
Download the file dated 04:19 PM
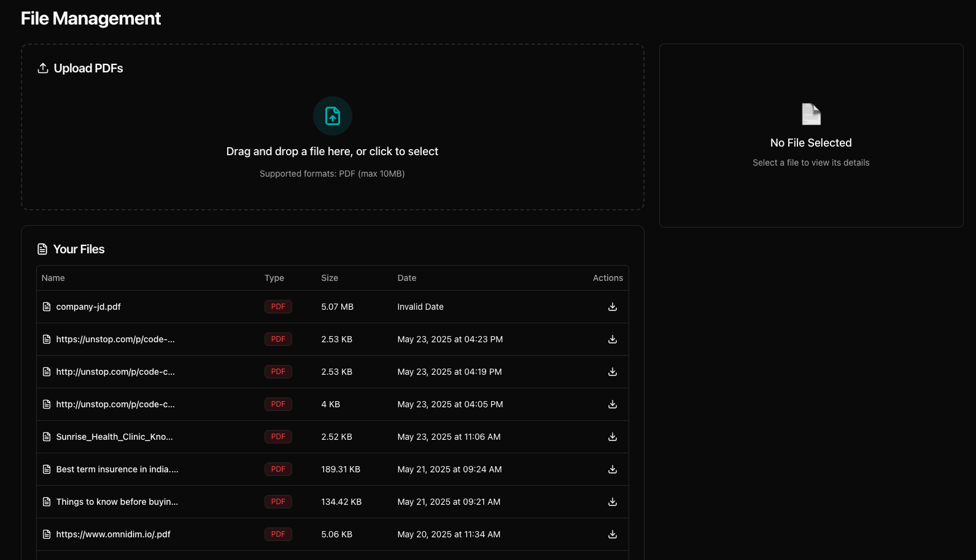click(612, 372)
